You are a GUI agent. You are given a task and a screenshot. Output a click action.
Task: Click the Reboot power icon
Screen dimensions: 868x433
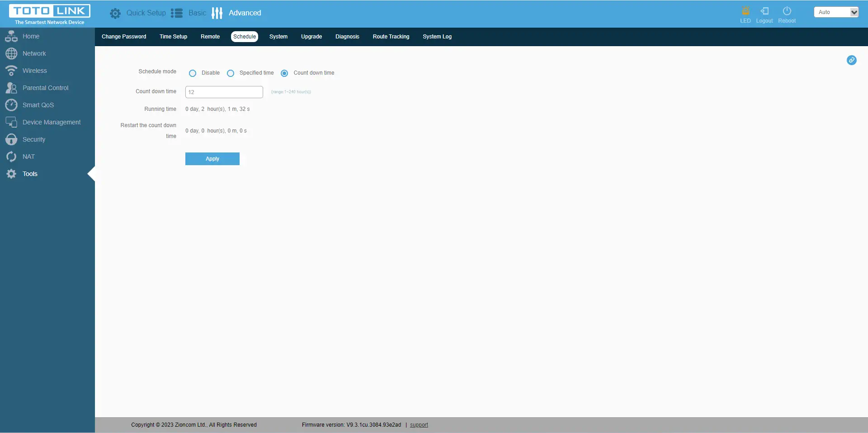point(787,11)
